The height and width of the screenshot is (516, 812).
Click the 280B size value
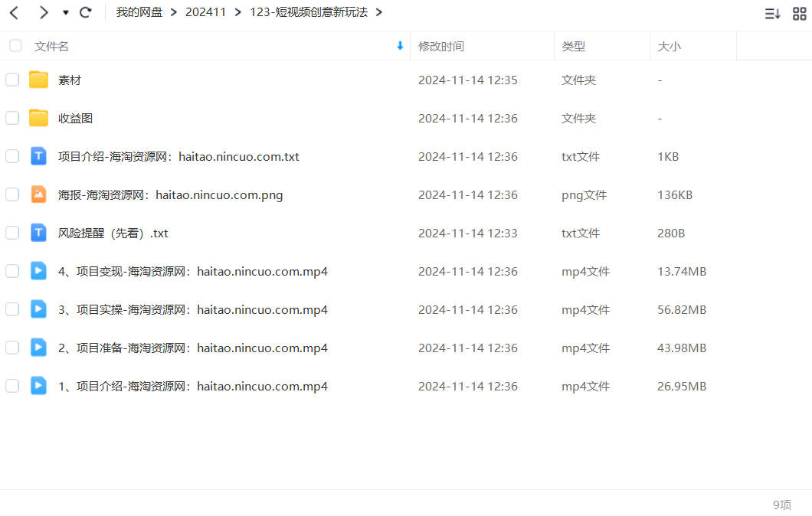pyautogui.click(x=671, y=234)
